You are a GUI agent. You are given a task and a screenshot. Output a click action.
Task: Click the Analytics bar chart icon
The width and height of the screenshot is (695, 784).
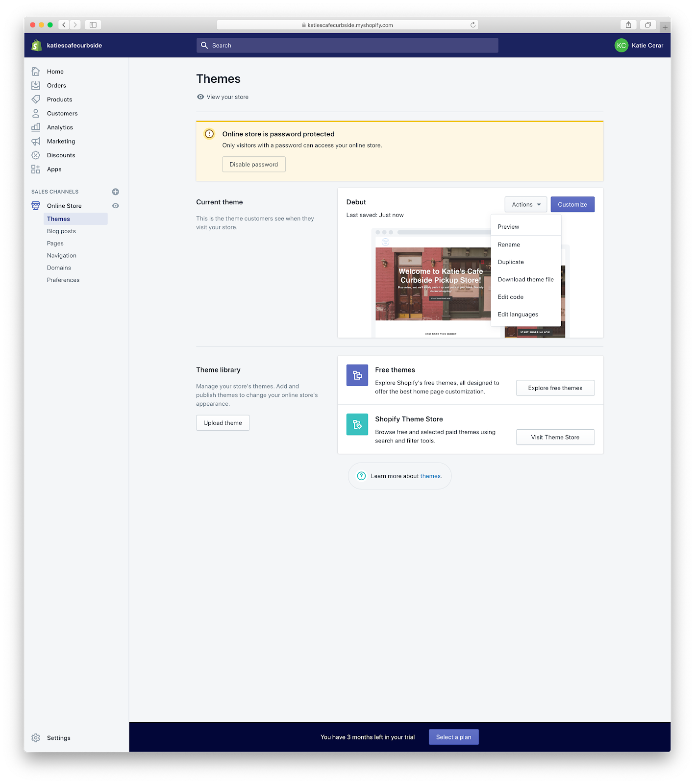[36, 127]
